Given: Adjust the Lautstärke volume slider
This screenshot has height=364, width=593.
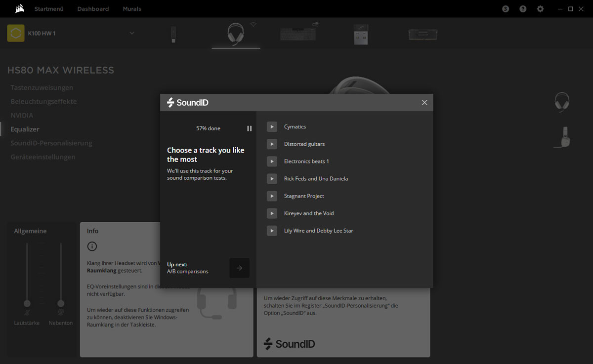Looking at the screenshot, I should (27, 303).
